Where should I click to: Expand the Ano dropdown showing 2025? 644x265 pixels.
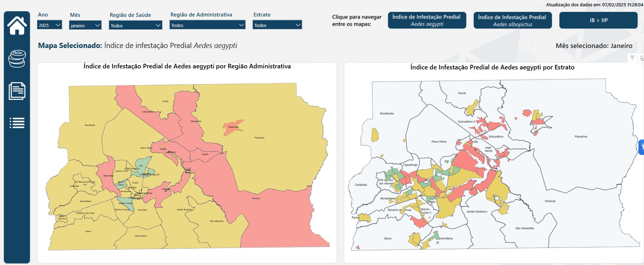click(50, 25)
